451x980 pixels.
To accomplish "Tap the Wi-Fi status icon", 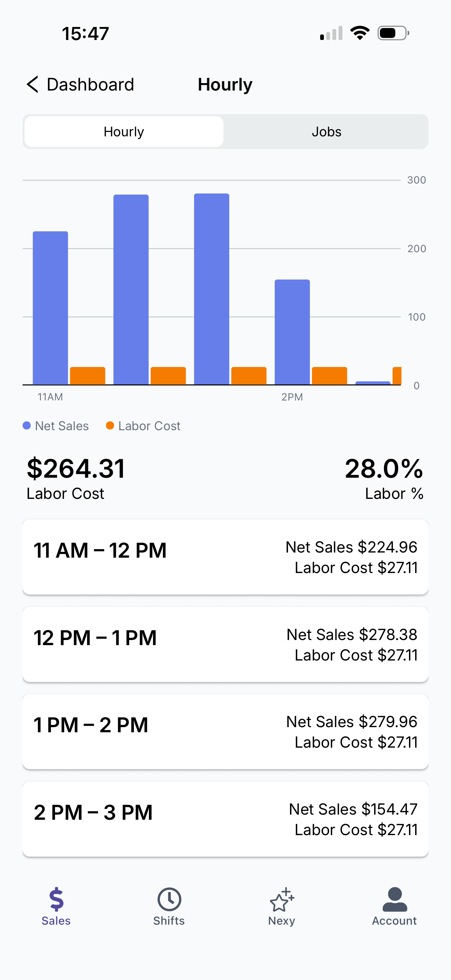I will [x=360, y=33].
